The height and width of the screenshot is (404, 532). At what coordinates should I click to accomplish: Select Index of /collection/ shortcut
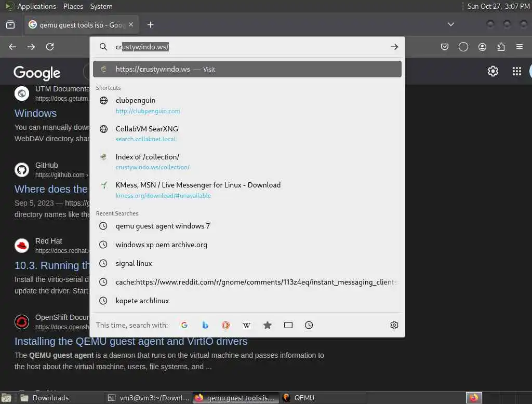(x=247, y=162)
